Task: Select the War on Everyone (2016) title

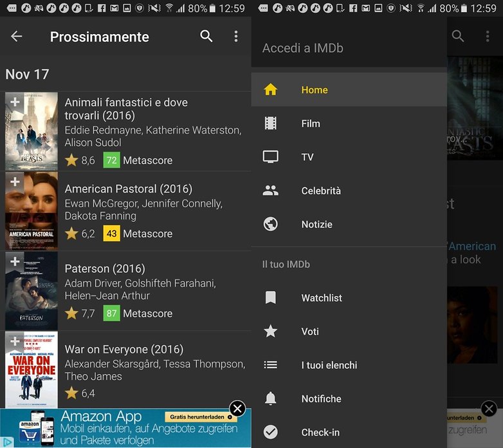Action: (124, 349)
